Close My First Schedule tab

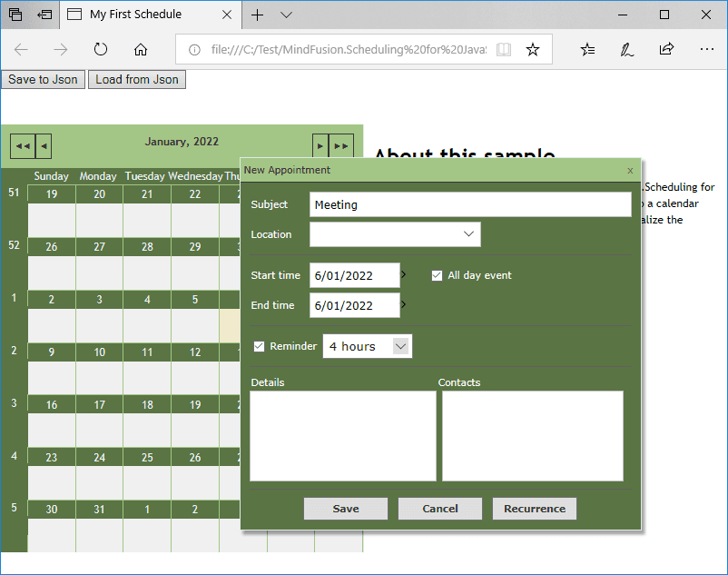tap(227, 15)
